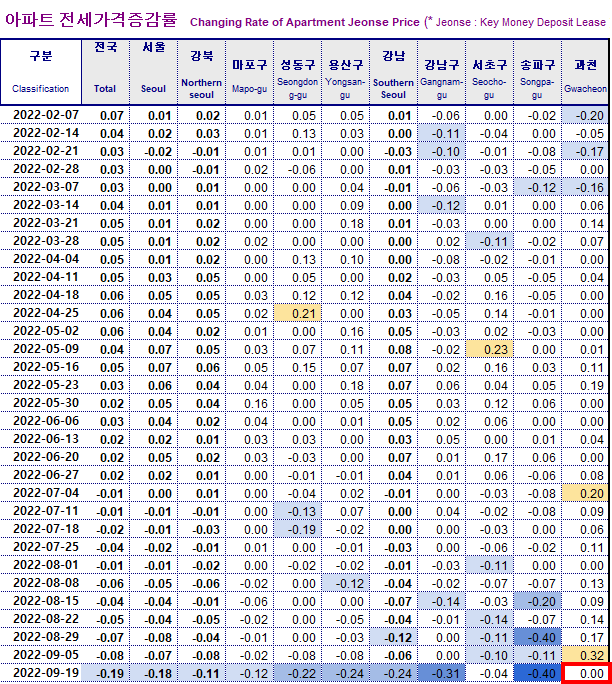Image resolution: width=612 pixels, height=684 pixels.
Task: Select Seocho-gu value -0.11 for 2022-03-28
Action: point(489,241)
